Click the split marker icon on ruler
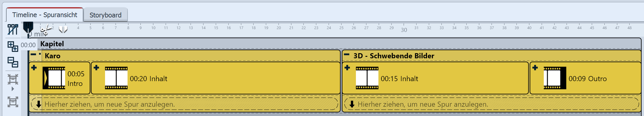 click(x=63, y=29)
